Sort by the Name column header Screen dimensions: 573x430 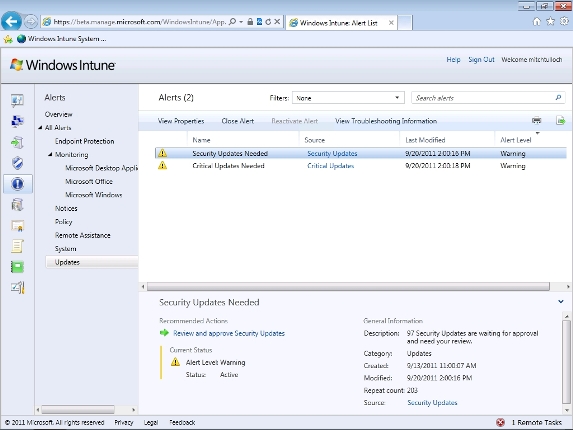point(201,140)
